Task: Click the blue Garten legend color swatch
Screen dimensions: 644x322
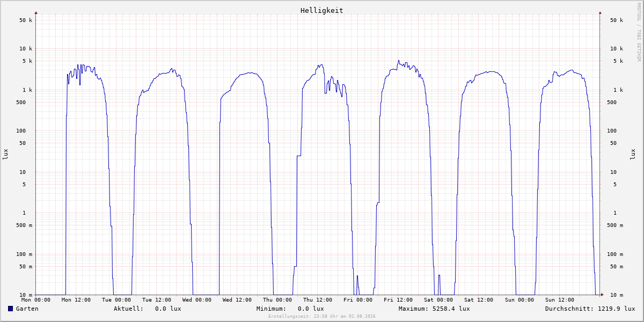Action: coord(10,309)
